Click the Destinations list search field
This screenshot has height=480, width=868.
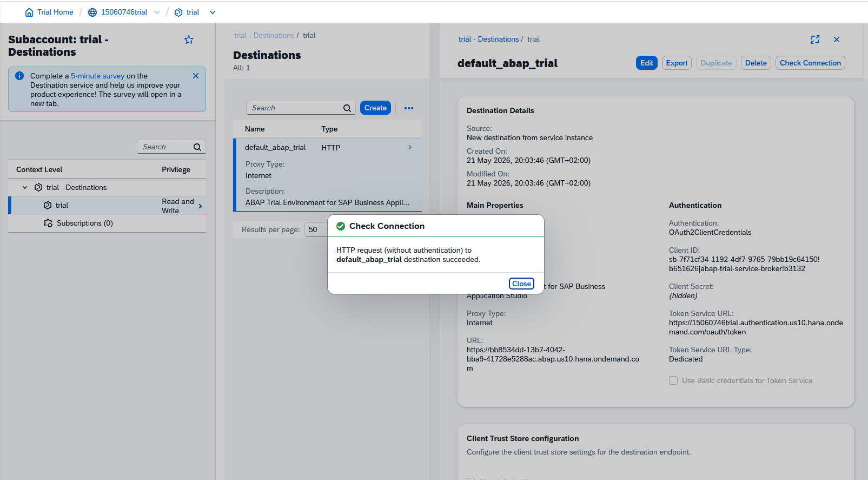point(294,108)
